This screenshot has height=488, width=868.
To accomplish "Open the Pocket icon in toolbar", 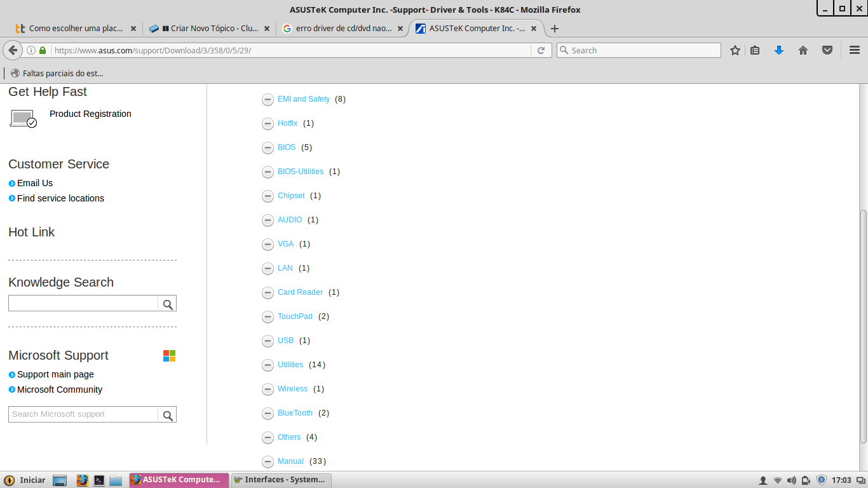I will point(827,50).
